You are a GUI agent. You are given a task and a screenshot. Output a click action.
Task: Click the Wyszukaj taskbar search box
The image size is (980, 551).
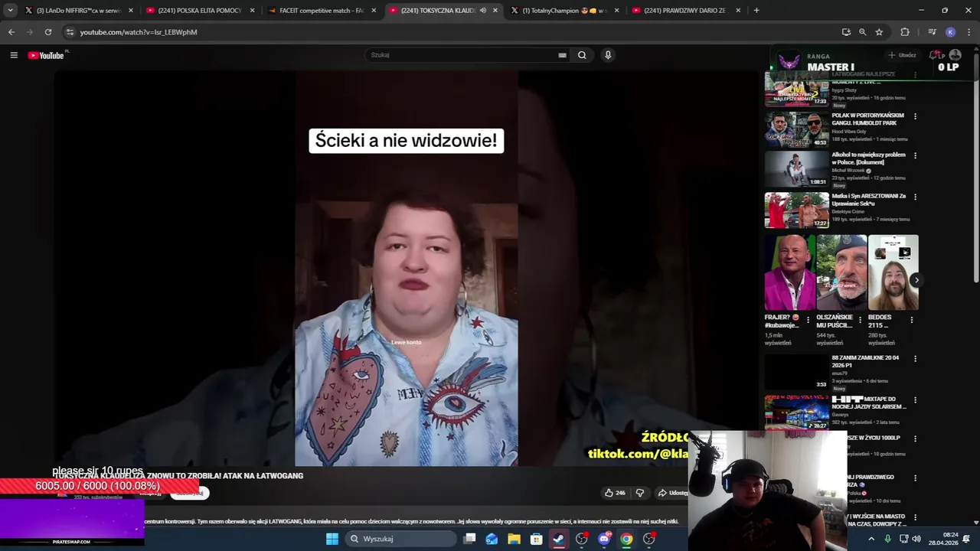click(x=401, y=539)
